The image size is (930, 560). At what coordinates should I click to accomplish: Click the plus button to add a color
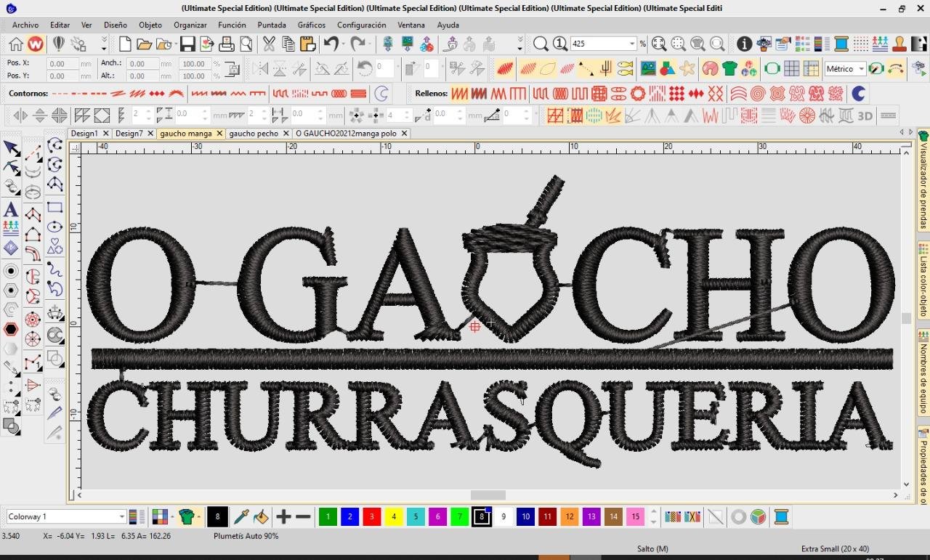coord(283,517)
